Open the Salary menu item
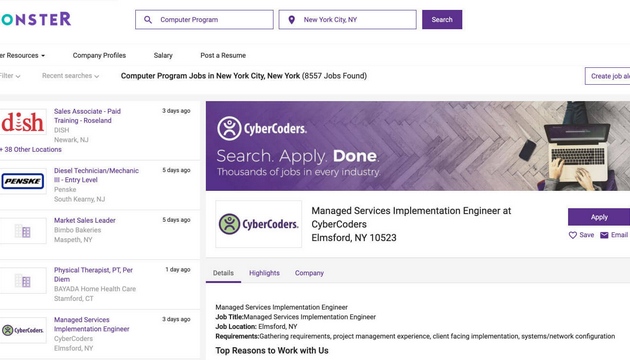Screen dimensions: 630x360 tap(163, 55)
